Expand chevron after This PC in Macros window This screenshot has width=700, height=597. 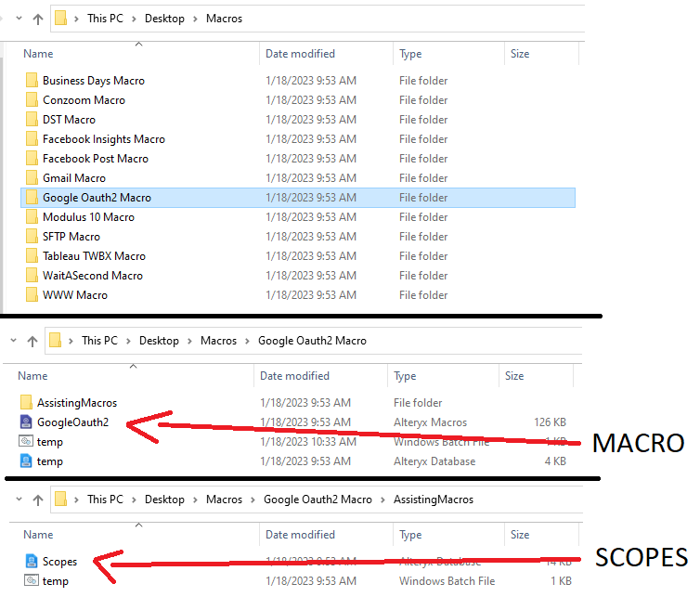tap(134, 19)
